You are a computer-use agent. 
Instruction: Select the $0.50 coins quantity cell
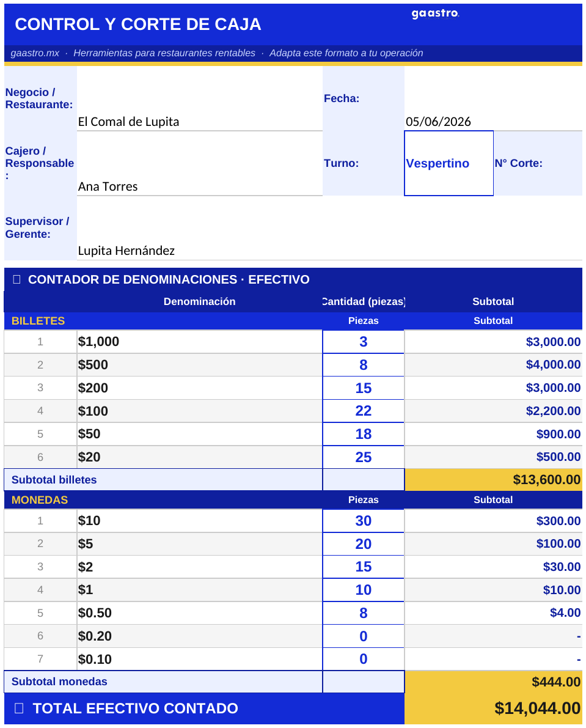pos(364,613)
